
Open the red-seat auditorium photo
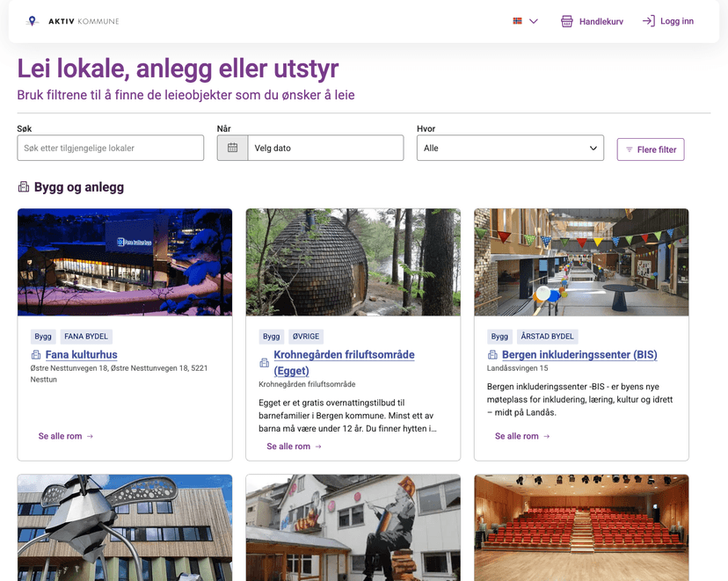click(x=581, y=527)
